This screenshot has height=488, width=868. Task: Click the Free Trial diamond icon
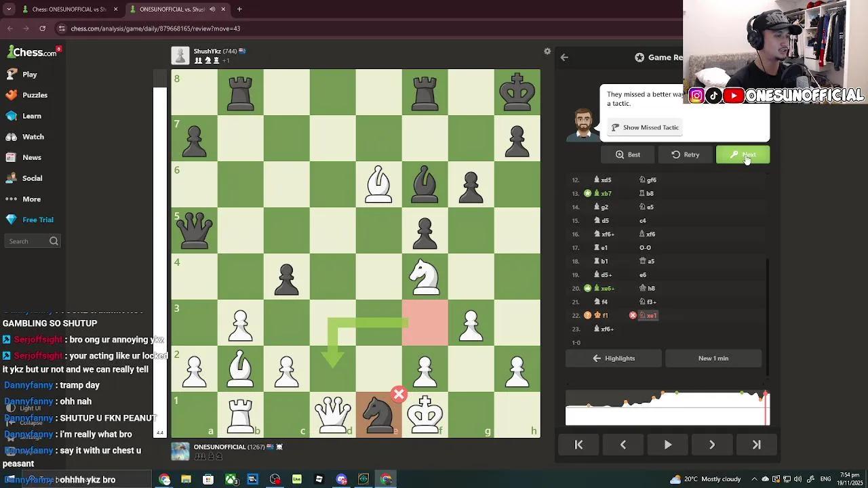(x=12, y=220)
